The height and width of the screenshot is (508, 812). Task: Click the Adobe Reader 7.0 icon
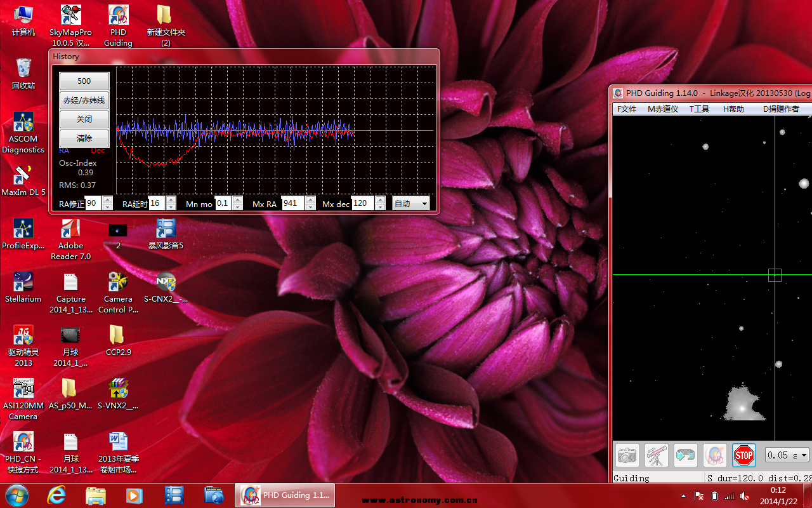70,239
